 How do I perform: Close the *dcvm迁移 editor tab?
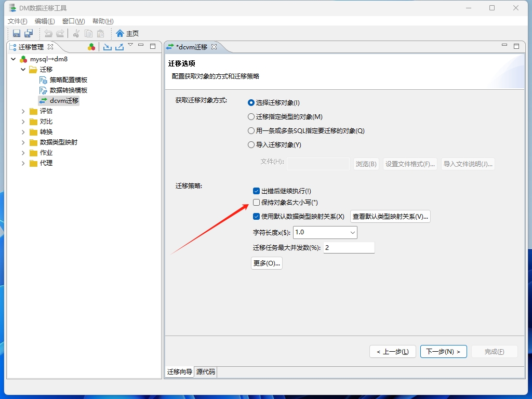click(214, 47)
